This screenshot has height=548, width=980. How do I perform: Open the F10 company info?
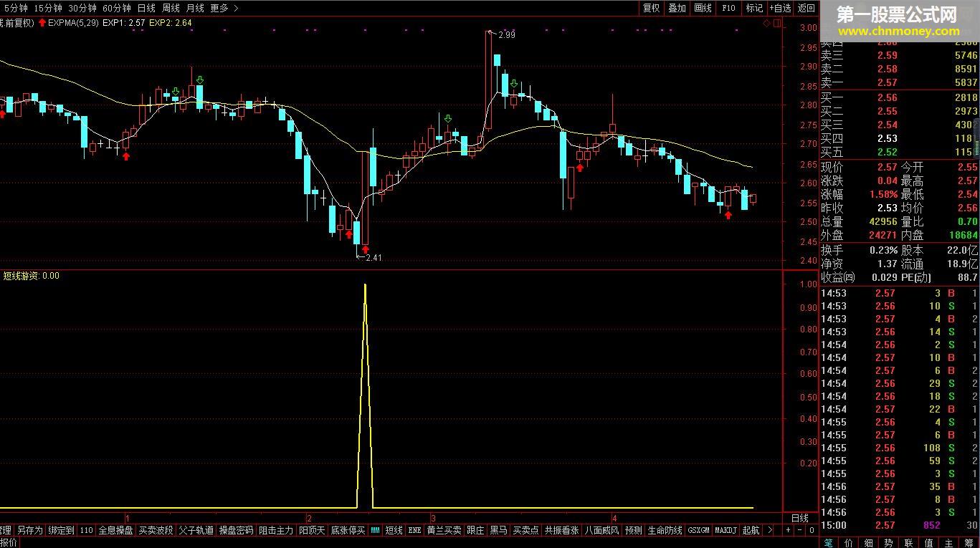pyautogui.click(x=728, y=8)
